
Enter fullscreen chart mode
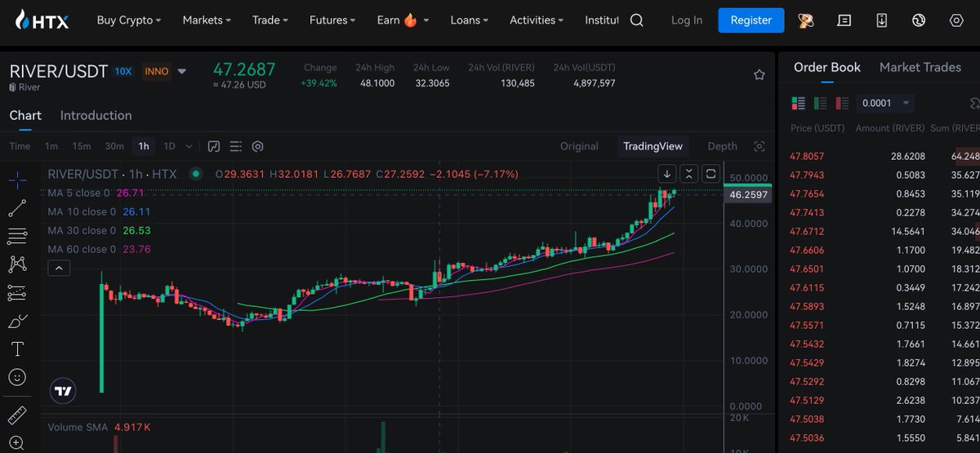(759, 146)
